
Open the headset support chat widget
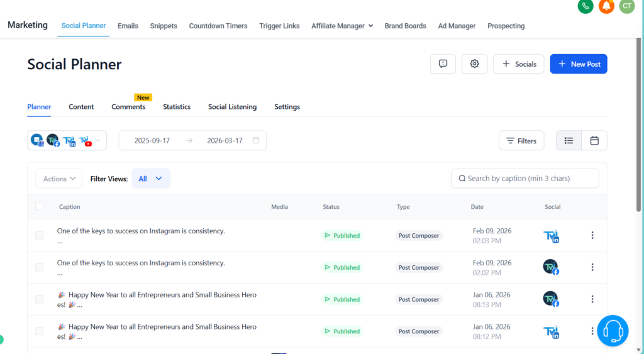coord(612,331)
